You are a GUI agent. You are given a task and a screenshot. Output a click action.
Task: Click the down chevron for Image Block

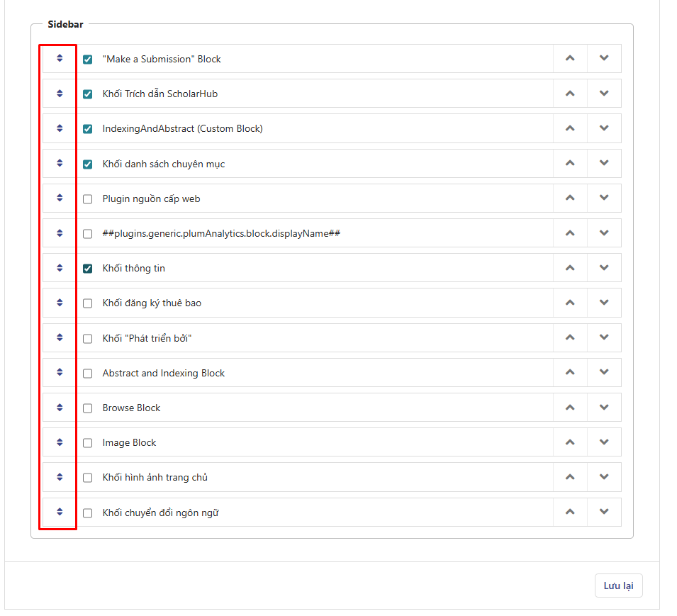[x=604, y=442]
